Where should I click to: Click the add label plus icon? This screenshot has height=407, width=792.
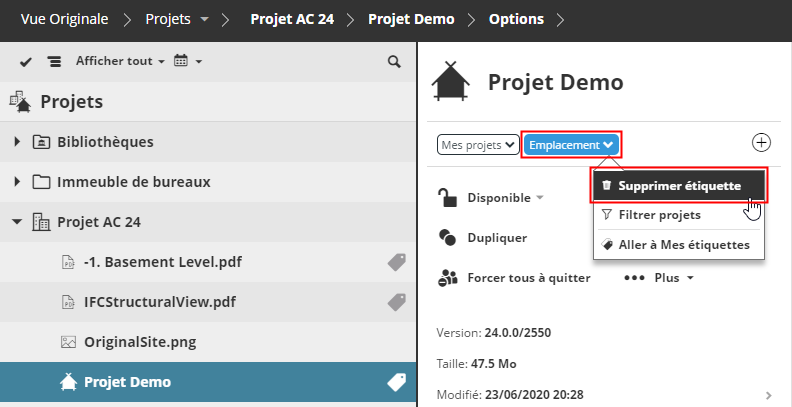click(x=761, y=143)
